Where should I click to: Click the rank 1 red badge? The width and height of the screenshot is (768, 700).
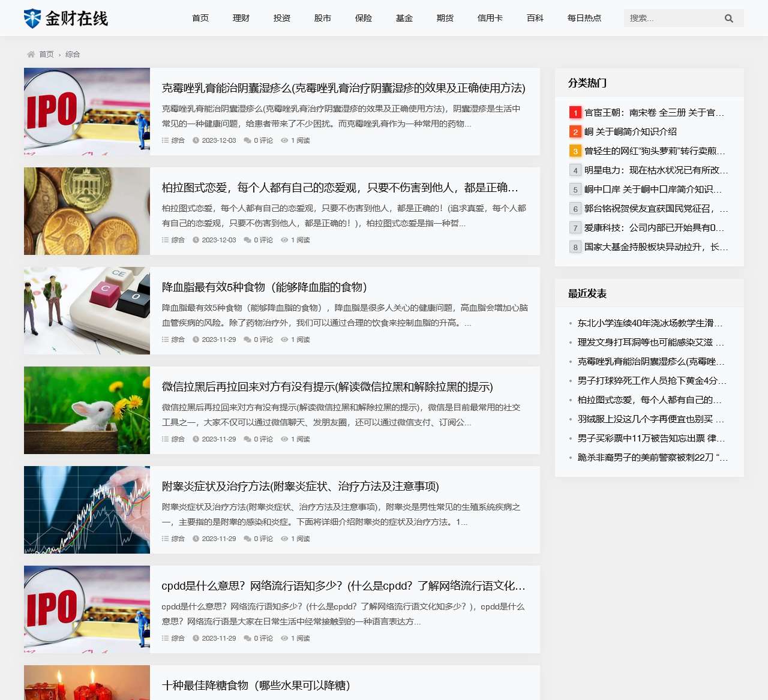(x=575, y=113)
